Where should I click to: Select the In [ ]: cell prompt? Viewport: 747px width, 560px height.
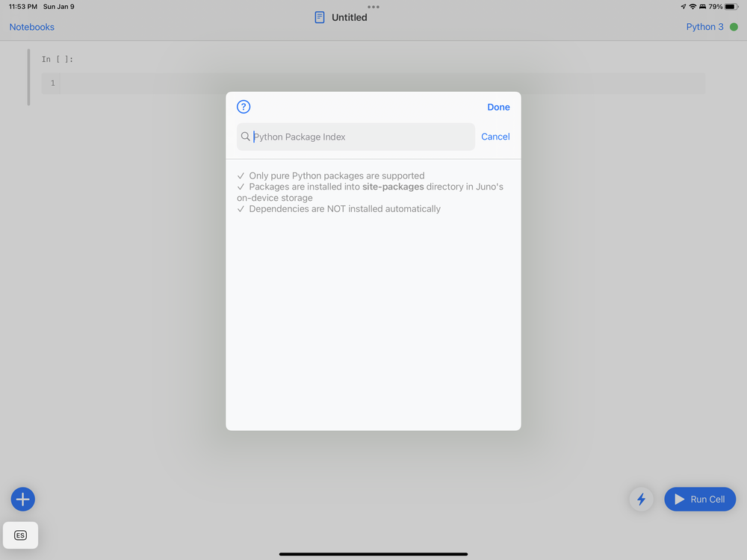point(58,59)
